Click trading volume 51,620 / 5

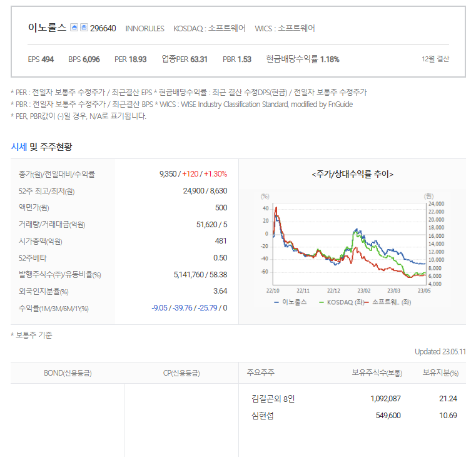(x=212, y=225)
